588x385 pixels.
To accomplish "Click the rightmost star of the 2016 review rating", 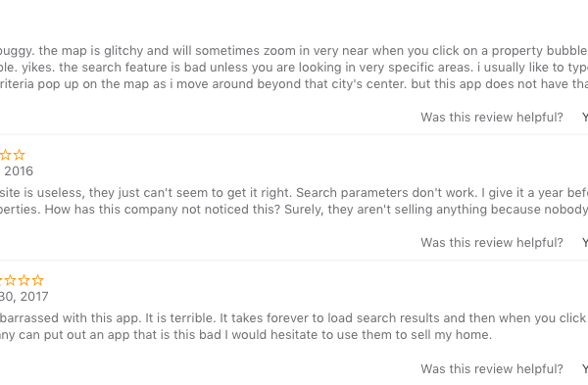I will click(19, 155).
